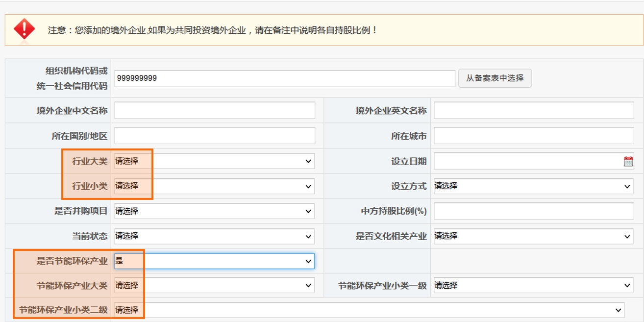Open the 节能环保产业小类二级 dropdown

pyautogui.click(x=369, y=310)
